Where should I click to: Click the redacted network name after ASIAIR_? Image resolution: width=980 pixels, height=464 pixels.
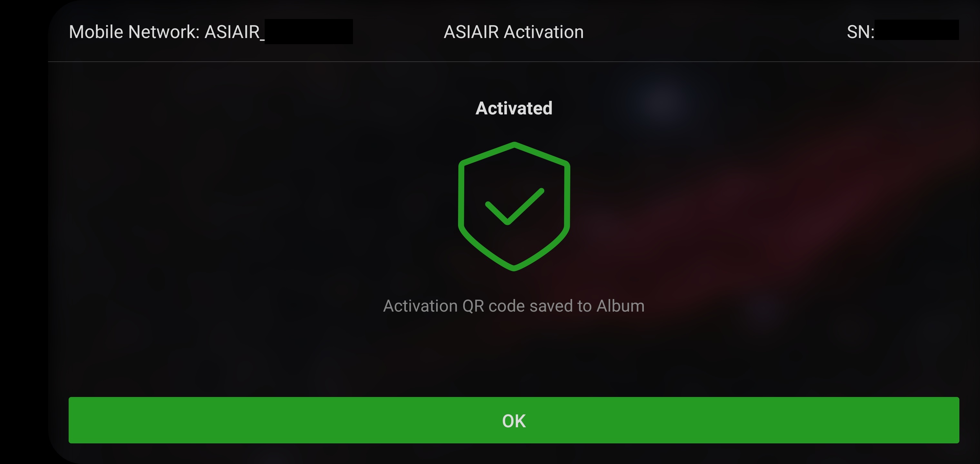pos(309,32)
